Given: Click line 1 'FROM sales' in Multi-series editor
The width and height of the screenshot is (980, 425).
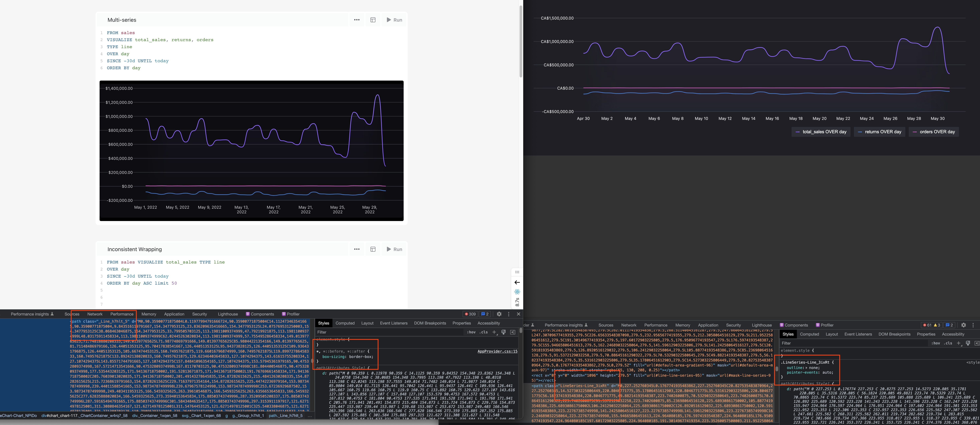Looking at the screenshot, I should [x=121, y=33].
